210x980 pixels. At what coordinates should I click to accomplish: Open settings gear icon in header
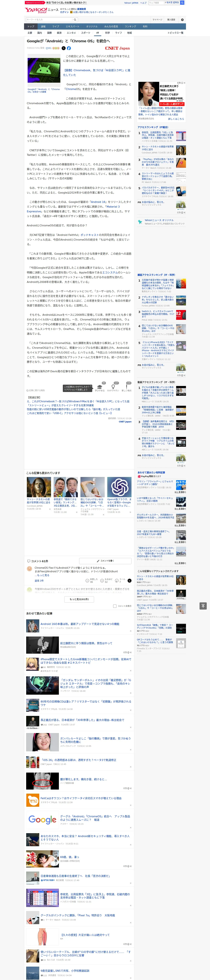(182, 20)
